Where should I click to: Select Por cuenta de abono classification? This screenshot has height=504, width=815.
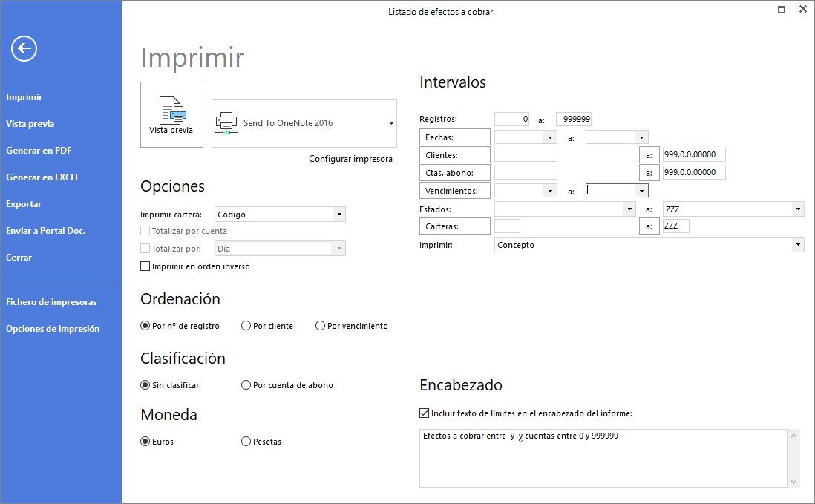coord(246,385)
